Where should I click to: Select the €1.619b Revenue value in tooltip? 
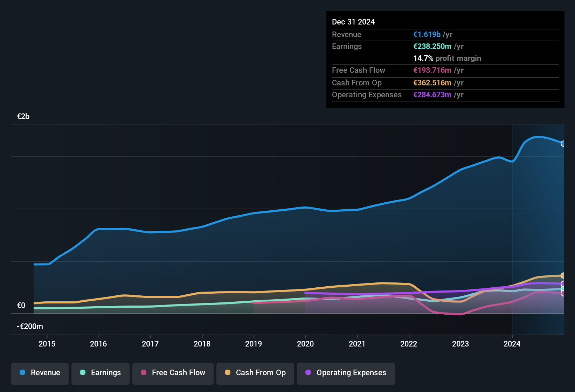(x=427, y=34)
